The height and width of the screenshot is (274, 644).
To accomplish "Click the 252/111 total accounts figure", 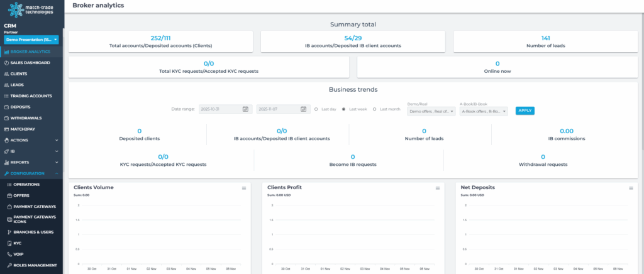I will (160, 38).
